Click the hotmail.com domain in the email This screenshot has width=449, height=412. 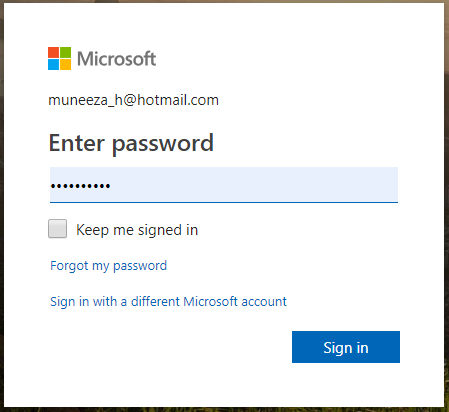point(178,100)
